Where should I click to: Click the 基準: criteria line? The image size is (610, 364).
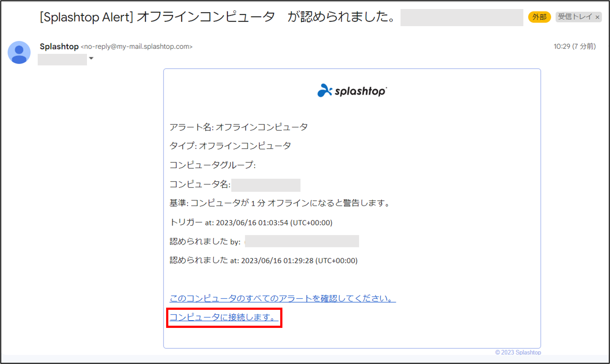tap(280, 203)
